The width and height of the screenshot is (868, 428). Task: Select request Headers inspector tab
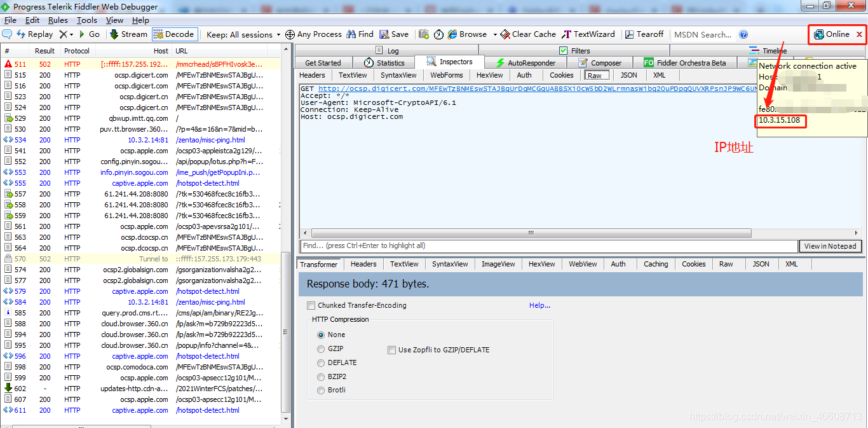312,75
